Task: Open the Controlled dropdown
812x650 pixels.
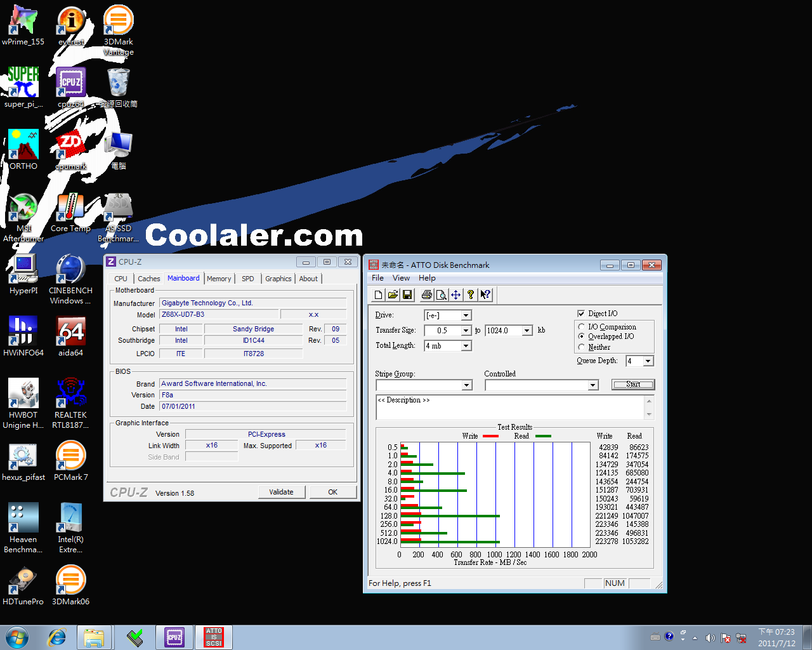Action: (593, 385)
